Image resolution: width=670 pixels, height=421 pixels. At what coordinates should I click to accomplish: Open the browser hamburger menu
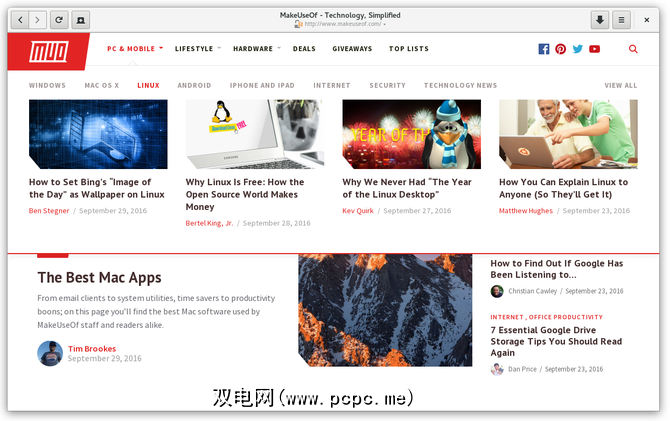pyautogui.click(x=621, y=20)
